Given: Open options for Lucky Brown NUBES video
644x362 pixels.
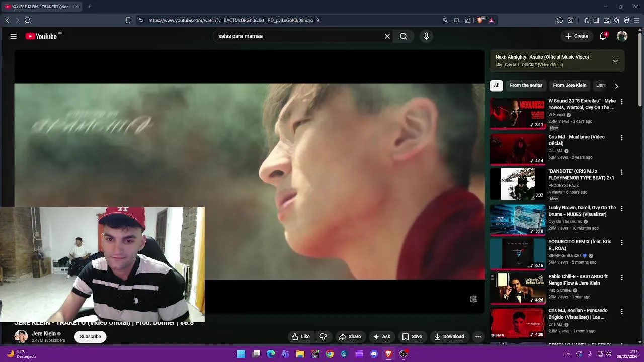Looking at the screenshot, I should point(622,208).
